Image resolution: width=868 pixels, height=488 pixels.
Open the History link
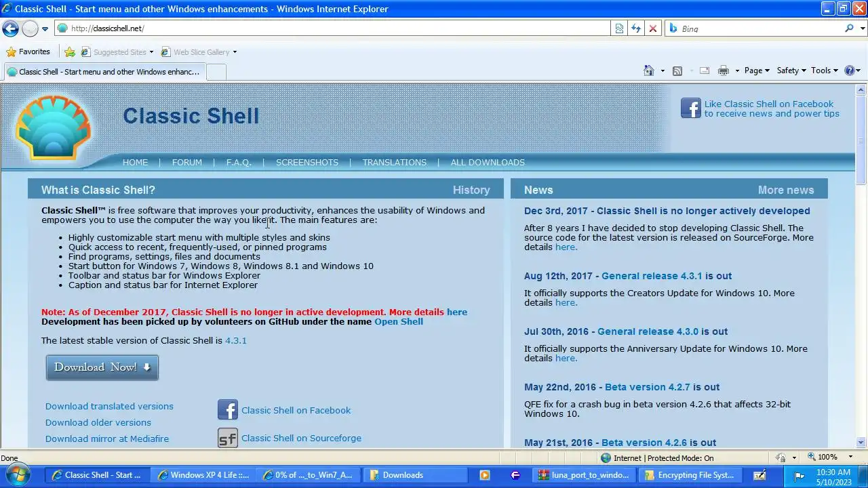(x=471, y=190)
